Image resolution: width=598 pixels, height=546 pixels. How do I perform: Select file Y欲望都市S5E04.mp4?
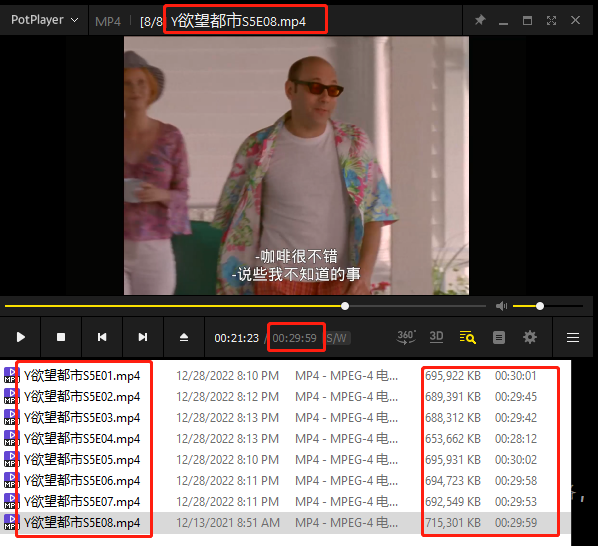(x=82, y=438)
